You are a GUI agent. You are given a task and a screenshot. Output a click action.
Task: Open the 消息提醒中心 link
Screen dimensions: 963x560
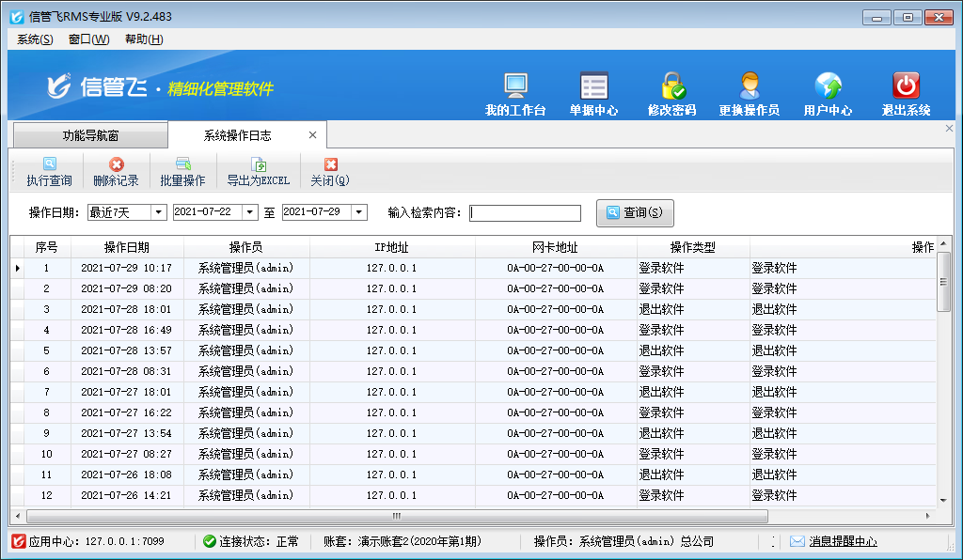[843, 541]
